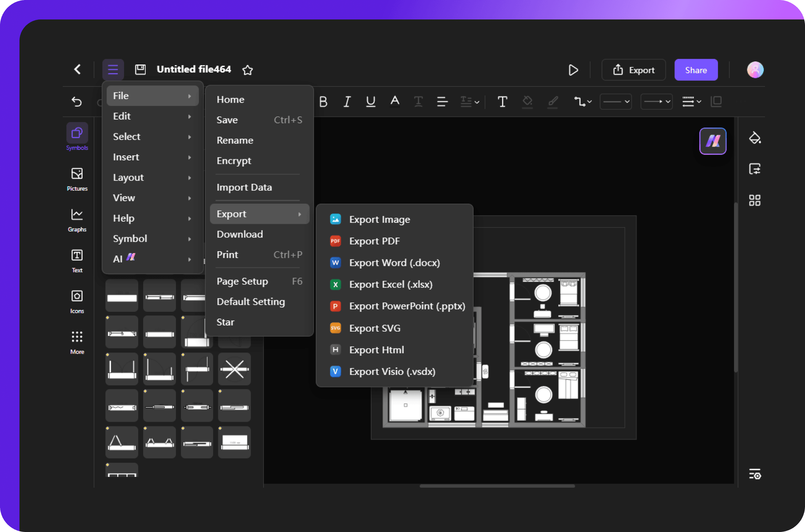Open the line style dropdown

click(616, 102)
